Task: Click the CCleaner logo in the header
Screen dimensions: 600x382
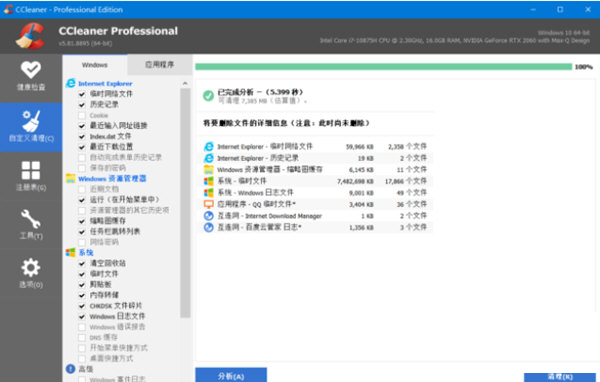Action: tap(31, 36)
